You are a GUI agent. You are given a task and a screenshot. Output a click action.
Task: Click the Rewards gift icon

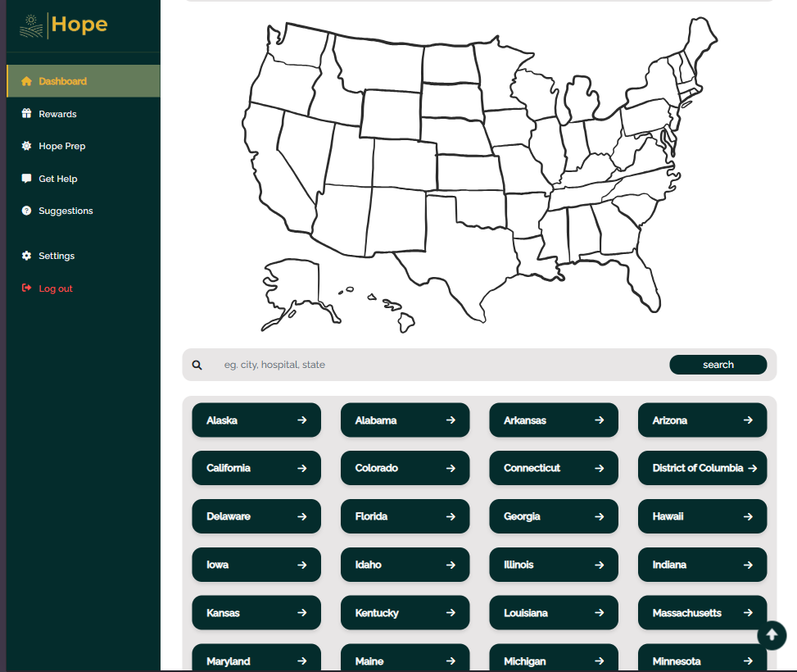click(26, 114)
